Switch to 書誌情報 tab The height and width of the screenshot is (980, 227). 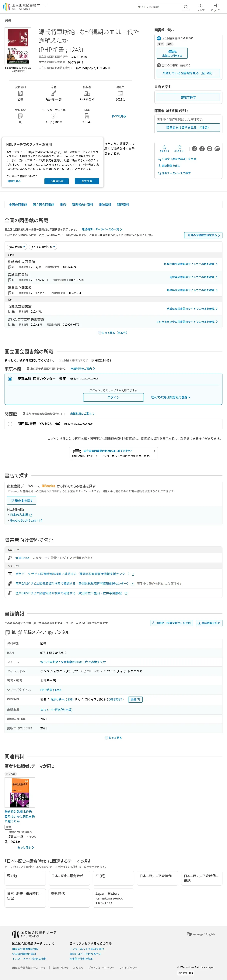105,205
